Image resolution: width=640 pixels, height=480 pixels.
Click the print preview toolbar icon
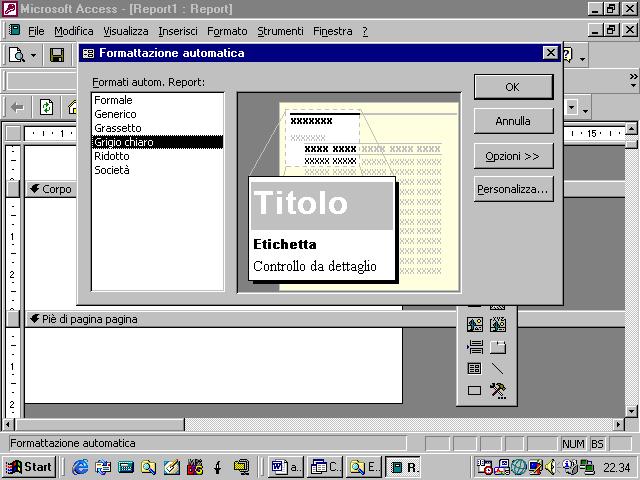coord(17,55)
